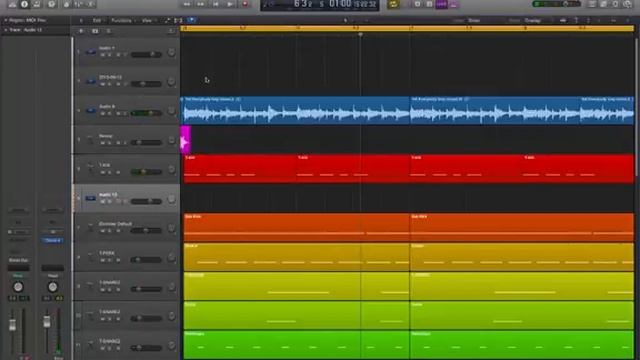The width and height of the screenshot is (640, 360).
Task: Open the Note Pads icon
Action: [x=604, y=4]
